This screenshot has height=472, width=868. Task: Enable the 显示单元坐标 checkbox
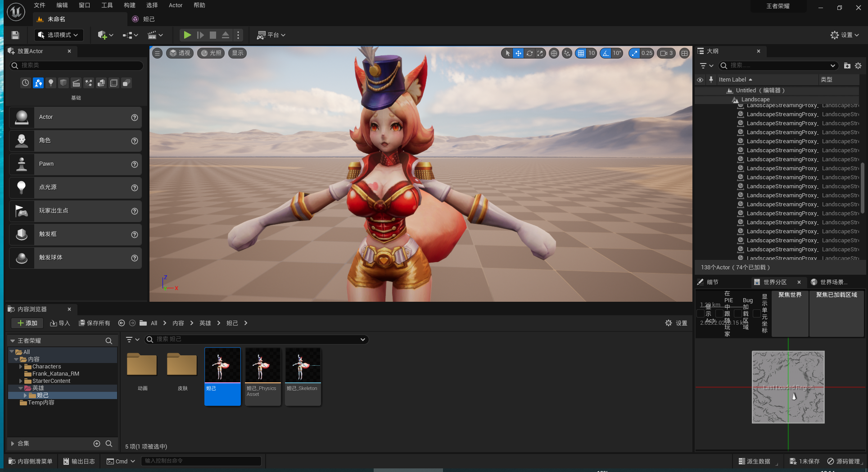point(757,313)
